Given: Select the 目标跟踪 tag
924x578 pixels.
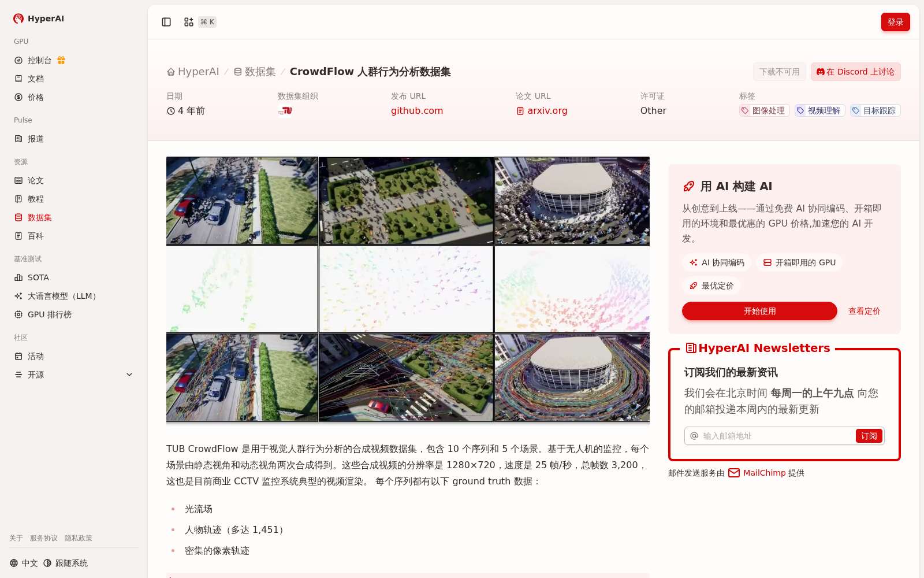Looking at the screenshot, I should coord(875,110).
